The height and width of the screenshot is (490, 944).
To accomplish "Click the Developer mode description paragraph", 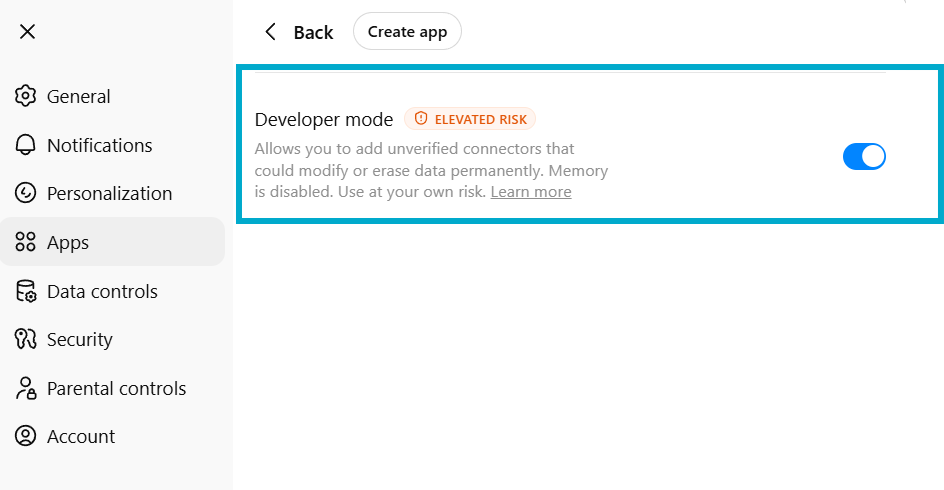I will (x=430, y=170).
